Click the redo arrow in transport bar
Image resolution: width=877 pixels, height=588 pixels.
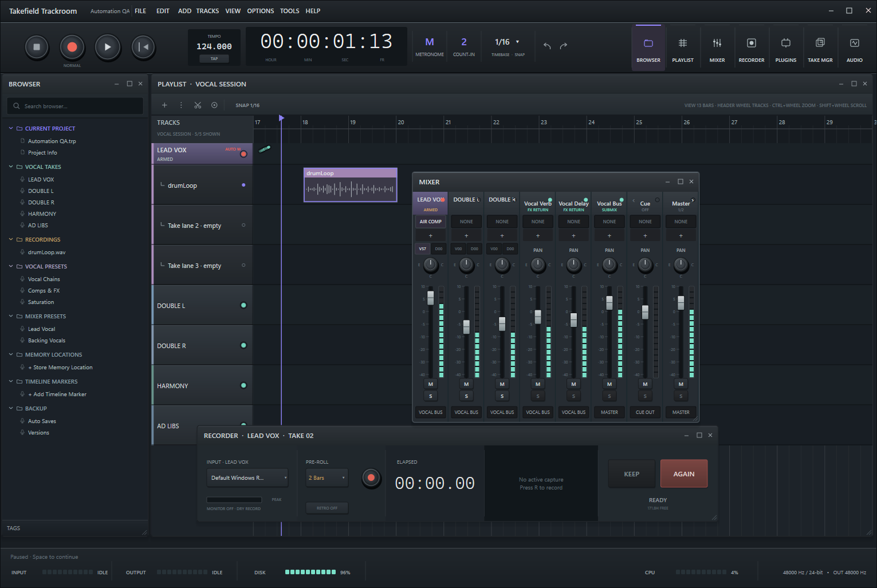pyautogui.click(x=564, y=46)
